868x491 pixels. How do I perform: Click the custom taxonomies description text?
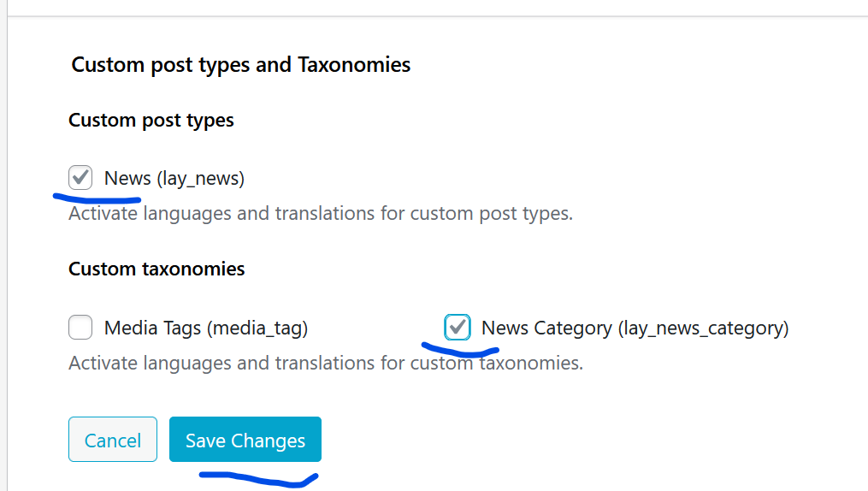[x=326, y=363]
